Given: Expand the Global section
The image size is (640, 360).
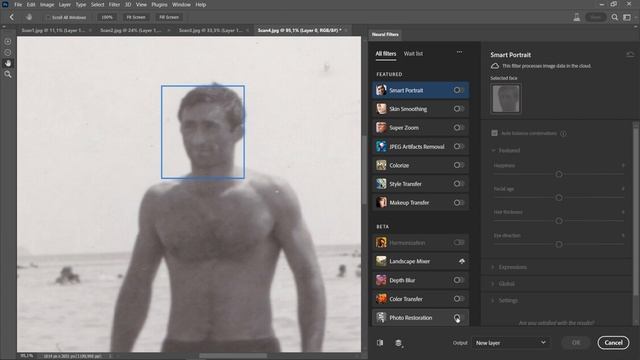Looking at the screenshot, I should pyautogui.click(x=493, y=284).
